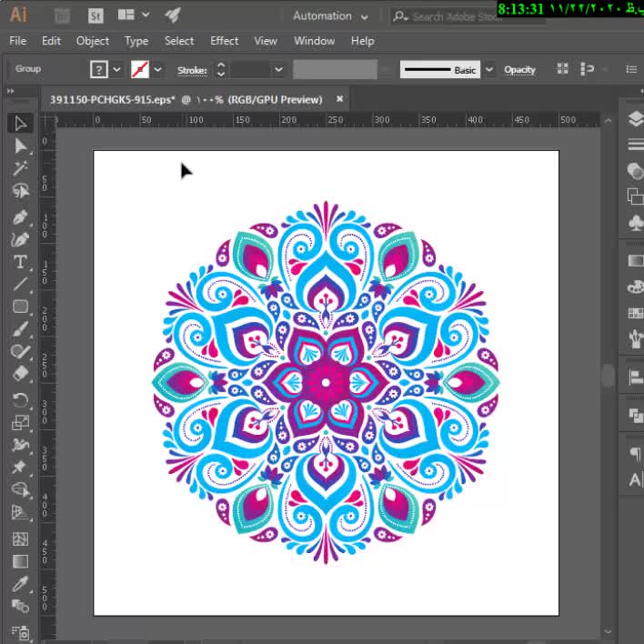
Task: Expand the Stroke color dropdown
Action: pyautogui.click(x=158, y=70)
